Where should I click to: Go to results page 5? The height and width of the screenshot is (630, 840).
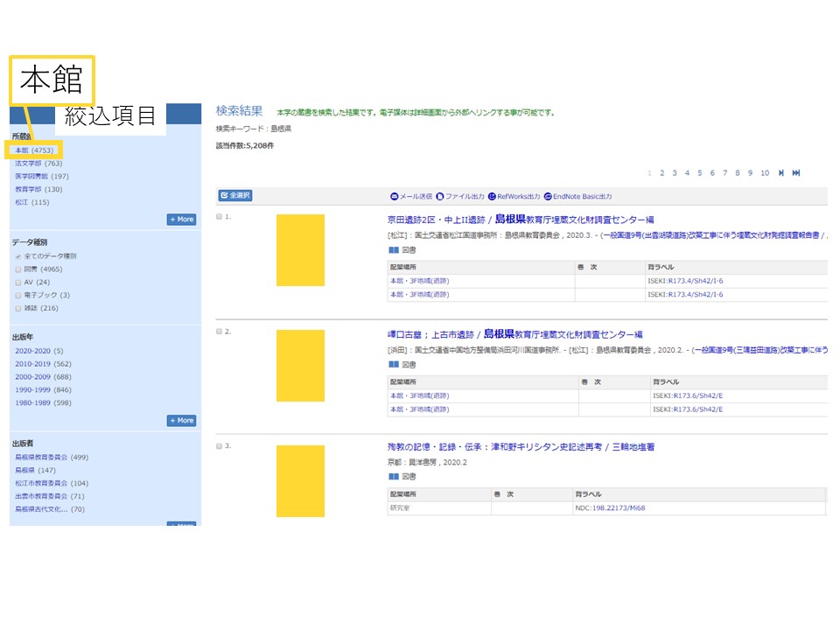click(700, 173)
